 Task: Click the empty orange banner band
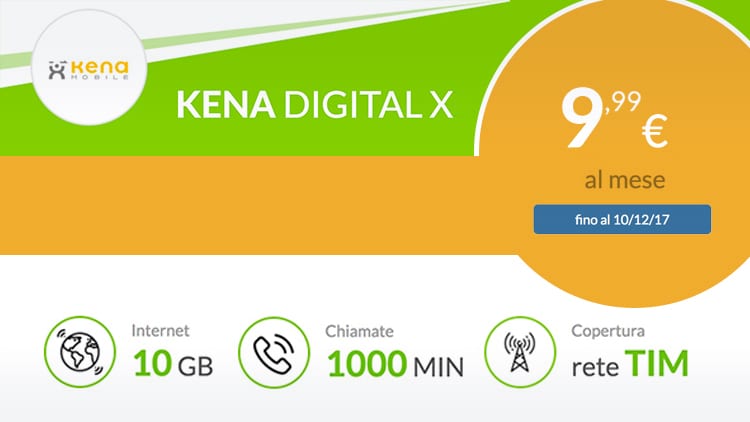[x=239, y=205]
